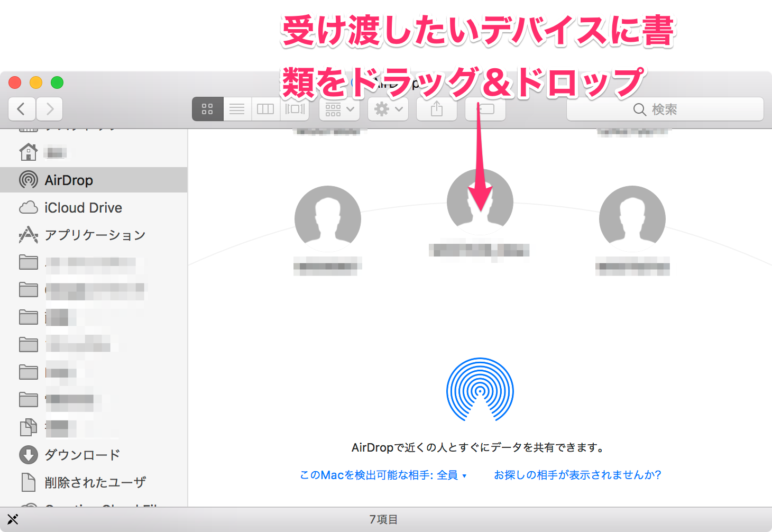This screenshot has width=772, height=532.
Task: Click the iCloud Drive cloud icon
Action: 28,207
